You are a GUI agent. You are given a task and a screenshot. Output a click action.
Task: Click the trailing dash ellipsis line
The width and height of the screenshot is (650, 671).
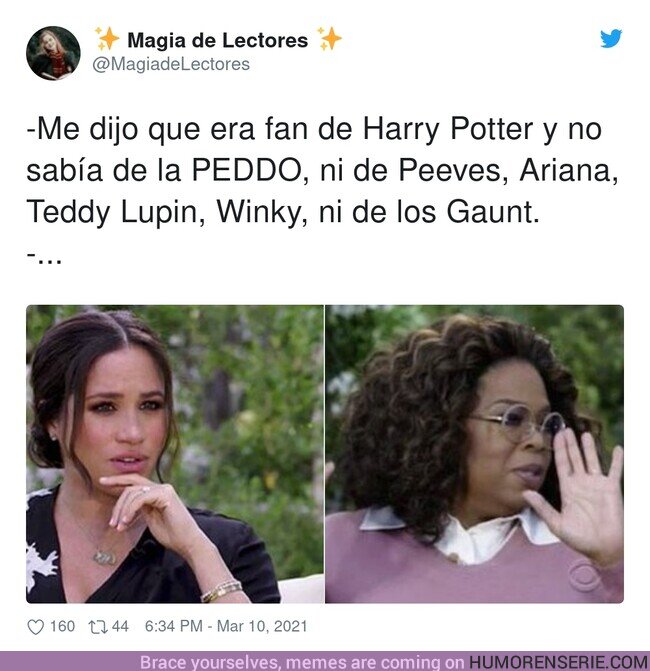pyautogui.click(x=44, y=257)
